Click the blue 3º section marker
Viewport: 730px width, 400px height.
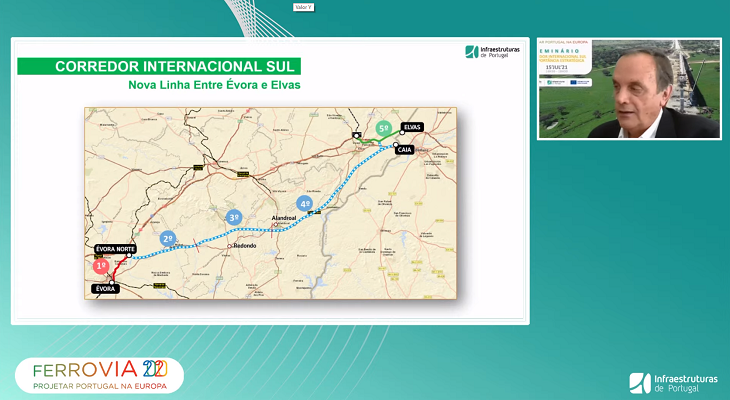233,217
